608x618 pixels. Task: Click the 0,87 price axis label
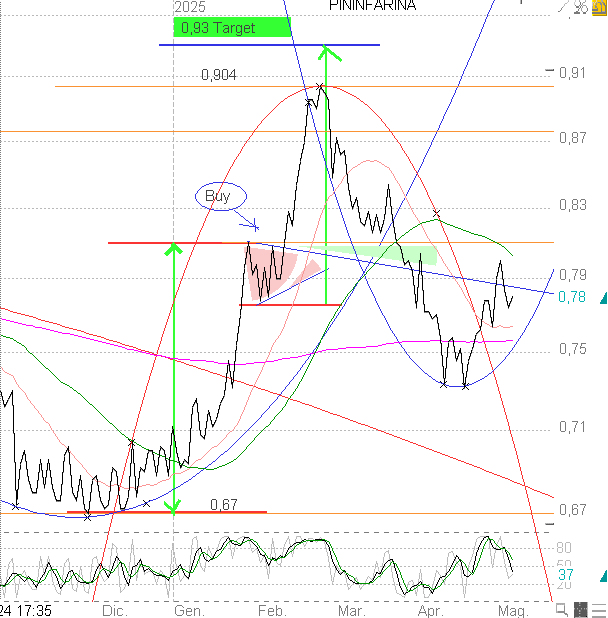pos(572,138)
